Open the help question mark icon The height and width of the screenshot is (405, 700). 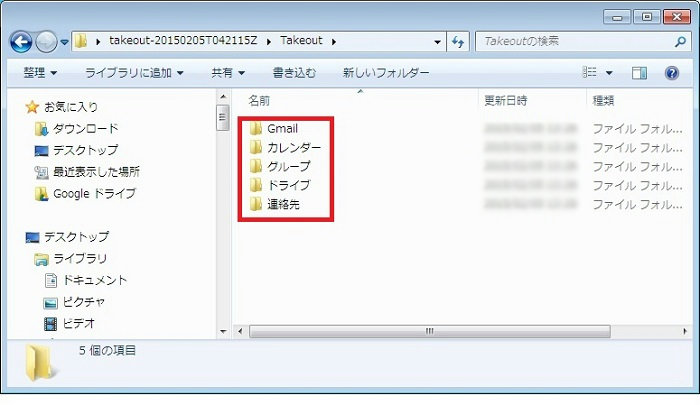coord(671,73)
